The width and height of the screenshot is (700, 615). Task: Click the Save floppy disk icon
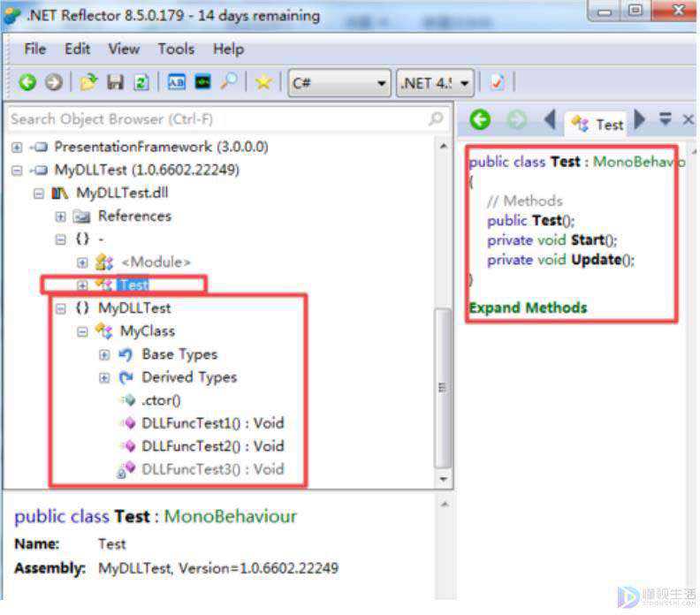(115, 82)
